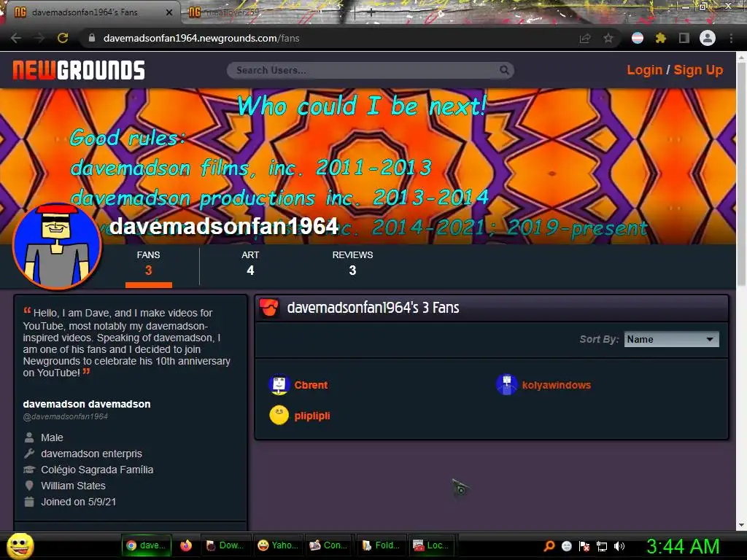
Task: Share this page via the share icon
Action: pos(585,38)
